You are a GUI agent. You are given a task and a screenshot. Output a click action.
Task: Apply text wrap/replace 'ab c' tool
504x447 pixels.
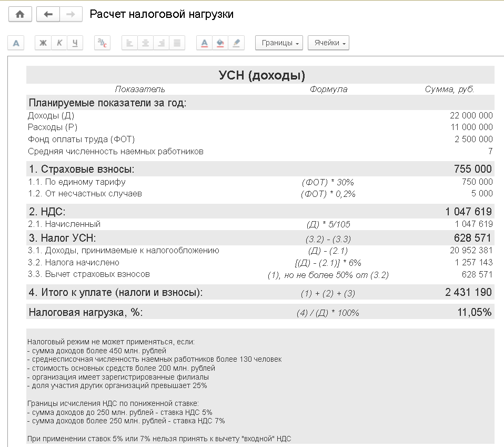tap(102, 43)
